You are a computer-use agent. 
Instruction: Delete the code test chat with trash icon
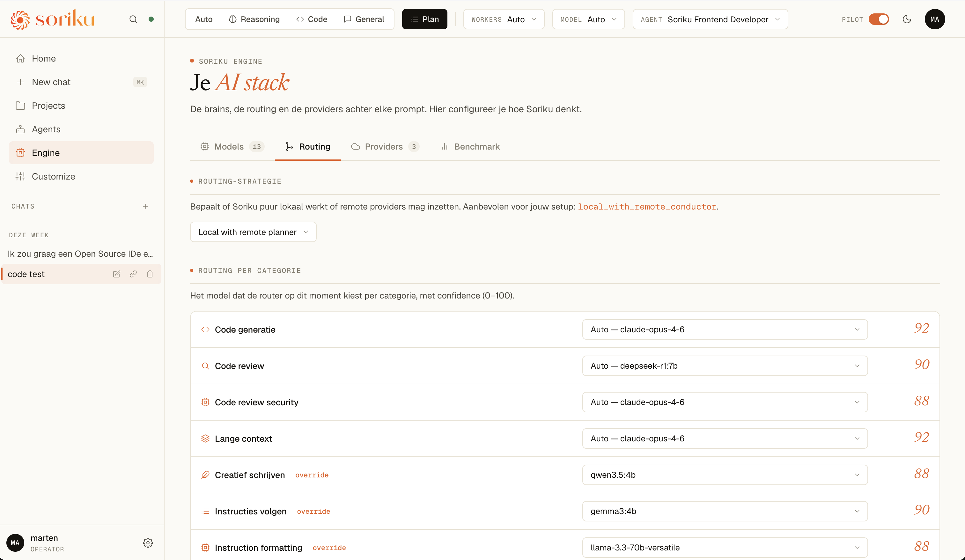[150, 274]
